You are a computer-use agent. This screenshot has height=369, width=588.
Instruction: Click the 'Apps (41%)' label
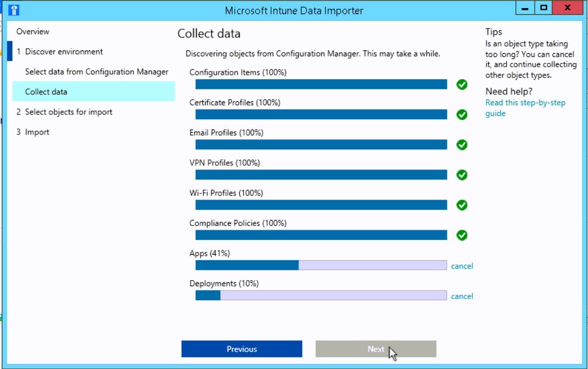tap(209, 254)
